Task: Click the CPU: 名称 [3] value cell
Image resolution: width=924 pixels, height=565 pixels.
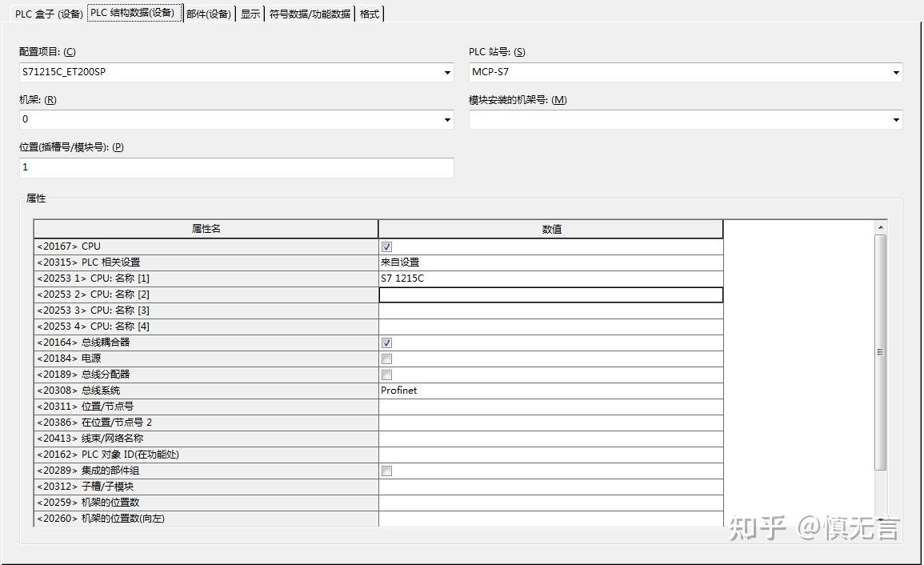Action: 550,311
